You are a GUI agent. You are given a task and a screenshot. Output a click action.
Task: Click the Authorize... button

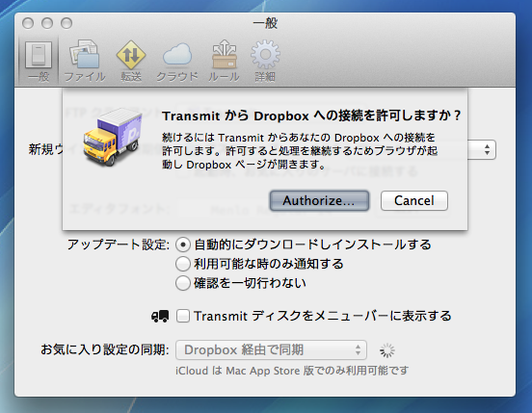click(319, 200)
